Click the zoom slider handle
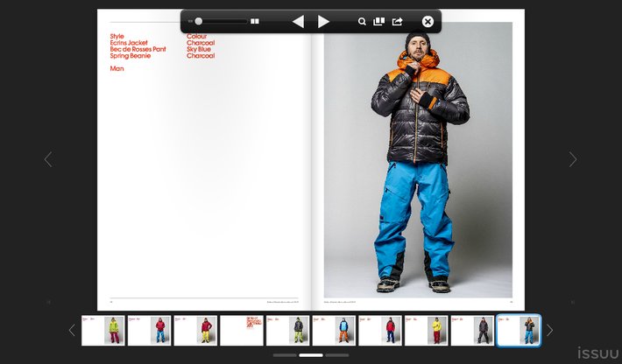 pos(199,20)
